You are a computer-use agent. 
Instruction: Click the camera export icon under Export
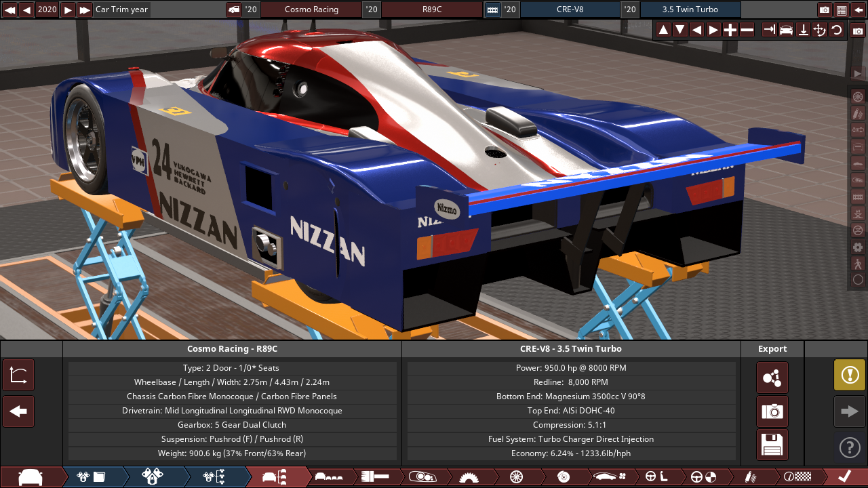(772, 411)
